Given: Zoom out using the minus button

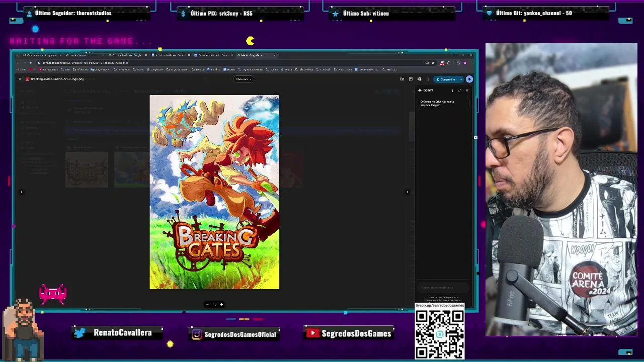Looking at the screenshot, I should 207,304.
